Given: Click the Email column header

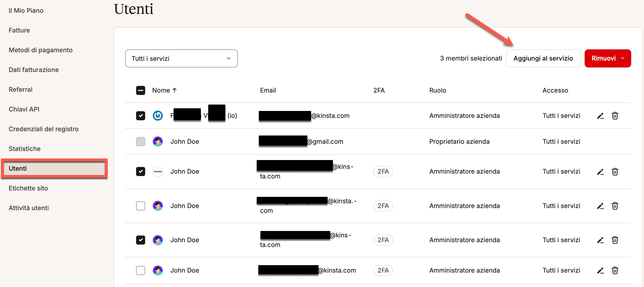Looking at the screenshot, I should [268, 90].
